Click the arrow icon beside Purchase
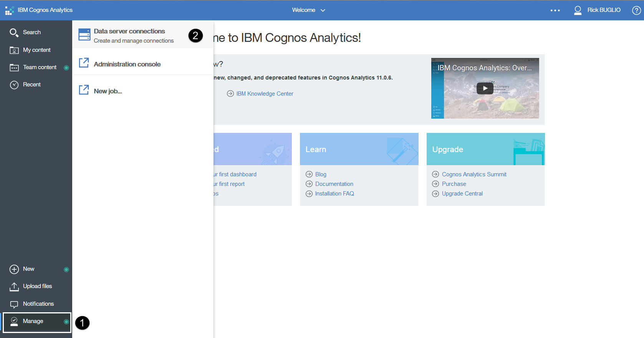644x338 pixels. click(435, 184)
